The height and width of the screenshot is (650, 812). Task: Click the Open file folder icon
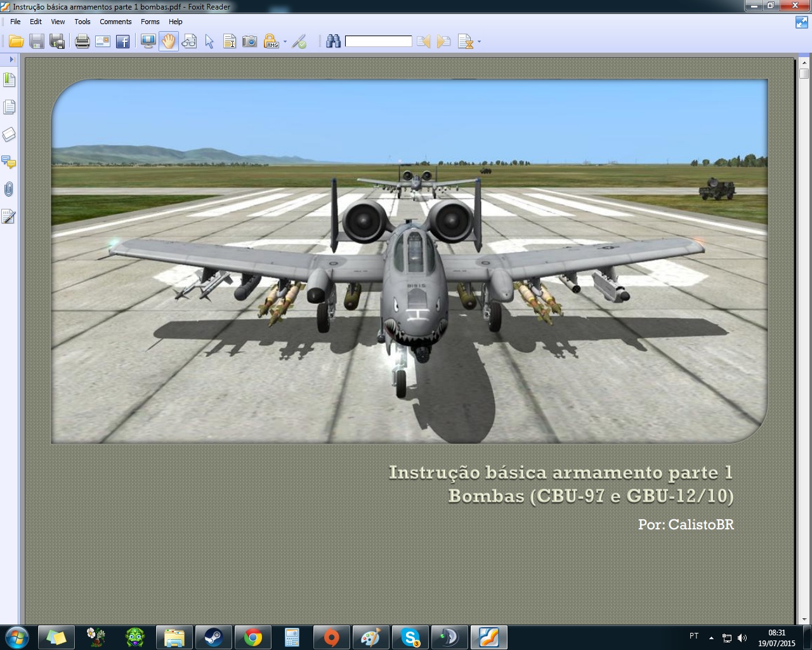16,42
